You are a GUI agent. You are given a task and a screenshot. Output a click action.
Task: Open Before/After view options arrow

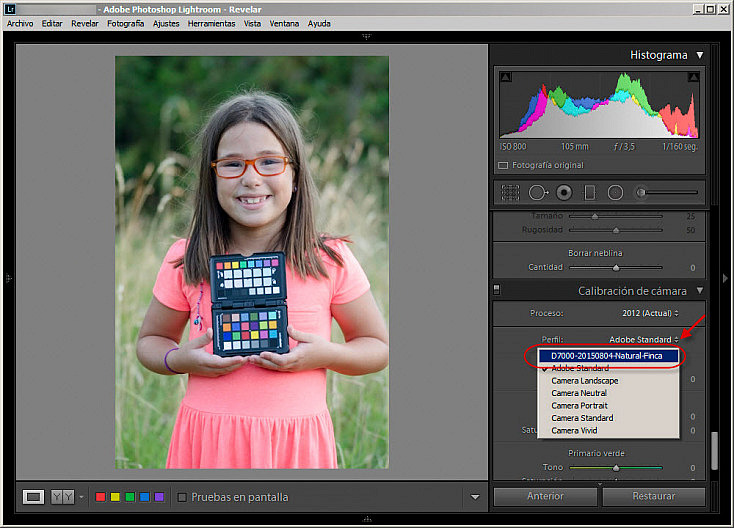pos(81,497)
